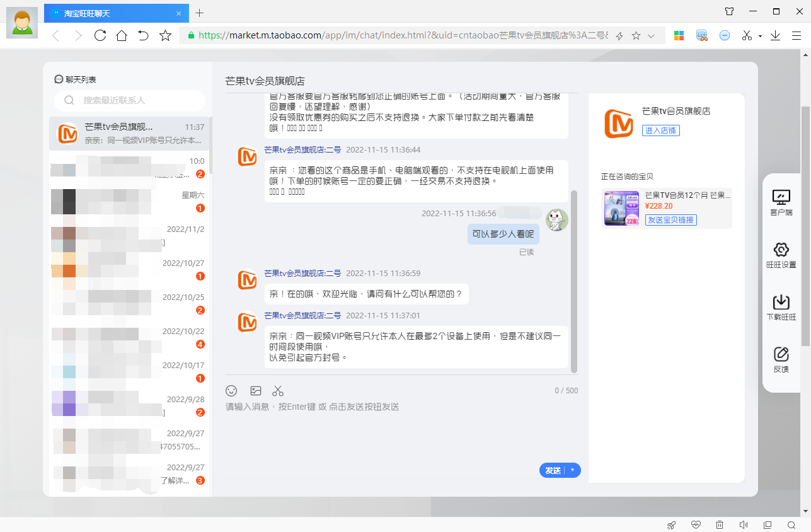Click the browser back arrow
This screenshot has height=532, width=811.
(x=55, y=36)
